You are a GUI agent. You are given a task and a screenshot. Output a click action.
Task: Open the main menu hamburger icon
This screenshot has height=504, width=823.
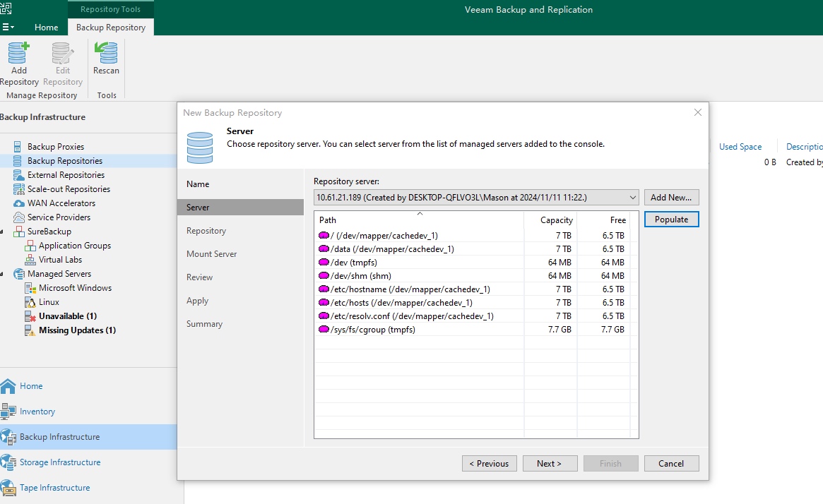(x=8, y=28)
